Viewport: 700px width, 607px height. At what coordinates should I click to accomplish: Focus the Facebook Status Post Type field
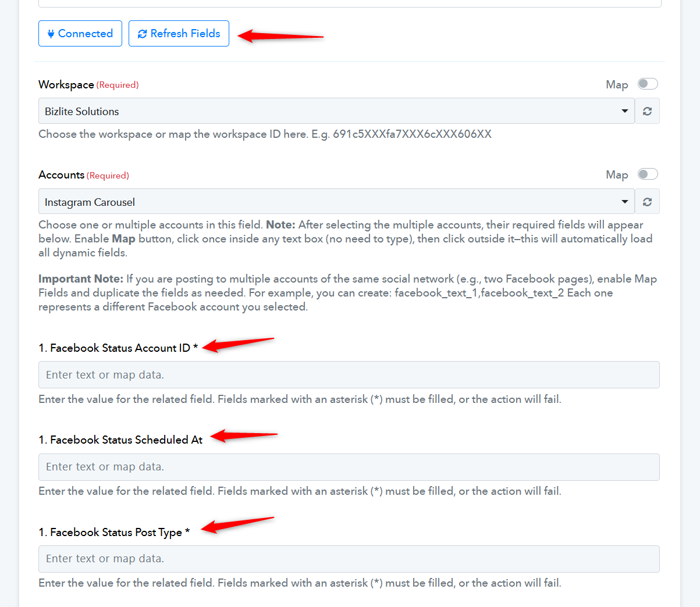pos(349,559)
